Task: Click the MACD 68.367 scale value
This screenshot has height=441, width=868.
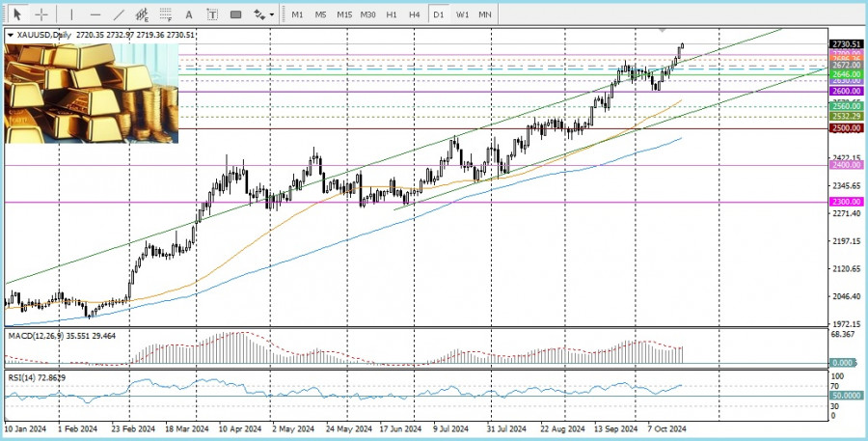Action: [844, 334]
